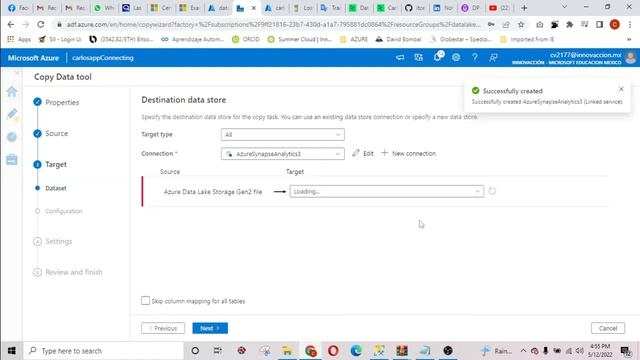The image size is (640, 360).
Task: Dismiss the Successfully created notification
Action: pyautogui.click(x=621, y=89)
